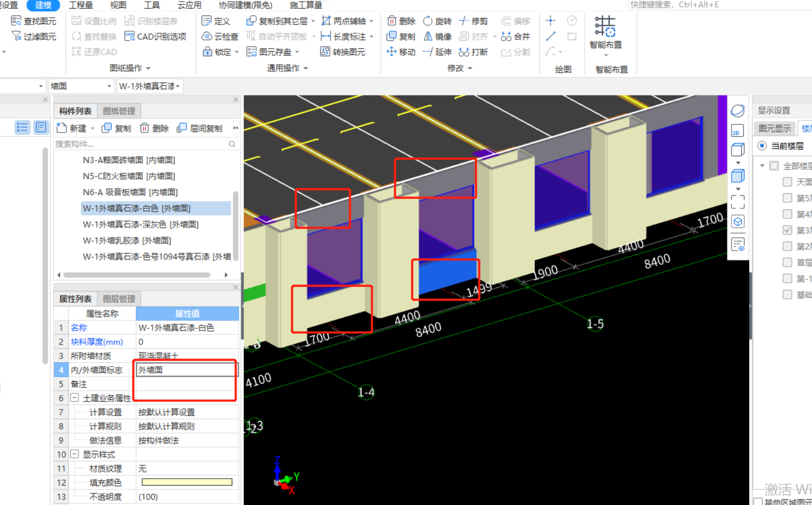The image size is (812, 505).
Task: Select the 延伸 (extend) tool
Action: click(x=437, y=52)
